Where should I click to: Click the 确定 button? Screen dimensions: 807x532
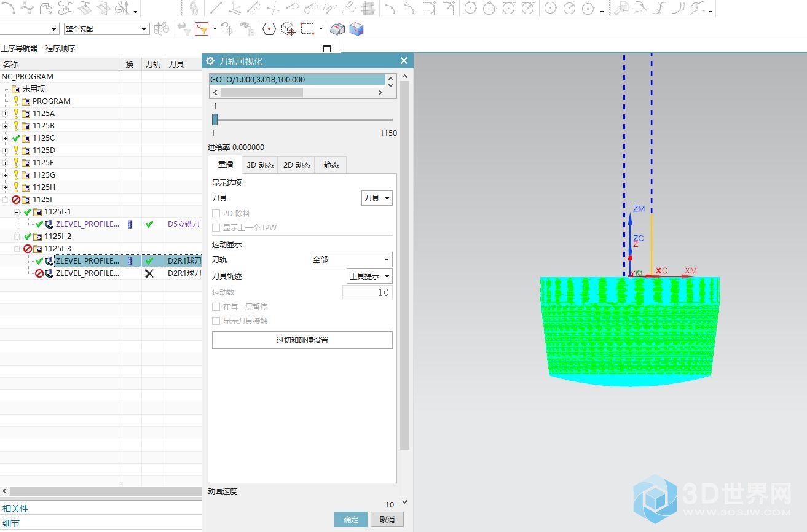(351, 519)
